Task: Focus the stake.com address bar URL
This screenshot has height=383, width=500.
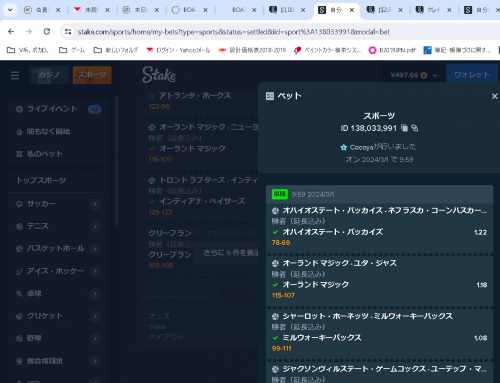Action: (233, 32)
